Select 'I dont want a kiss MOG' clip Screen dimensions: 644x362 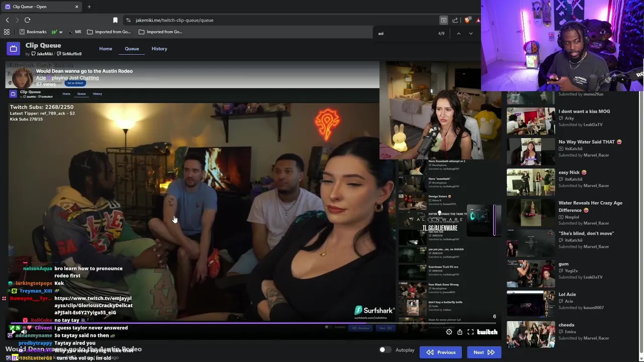[584, 111]
